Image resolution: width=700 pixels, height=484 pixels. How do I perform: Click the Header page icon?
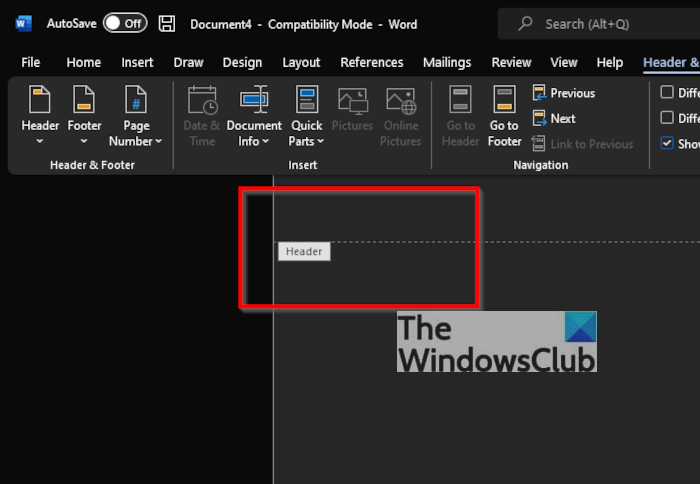pyautogui.click(x=40, y=99)
